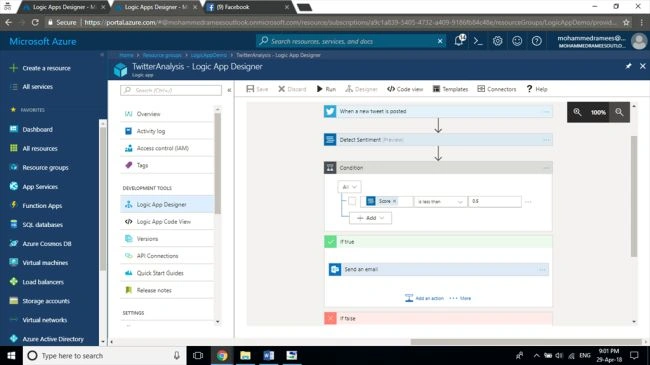
Task: Click the Windows Type here to search box
Action: coord(104,355)
